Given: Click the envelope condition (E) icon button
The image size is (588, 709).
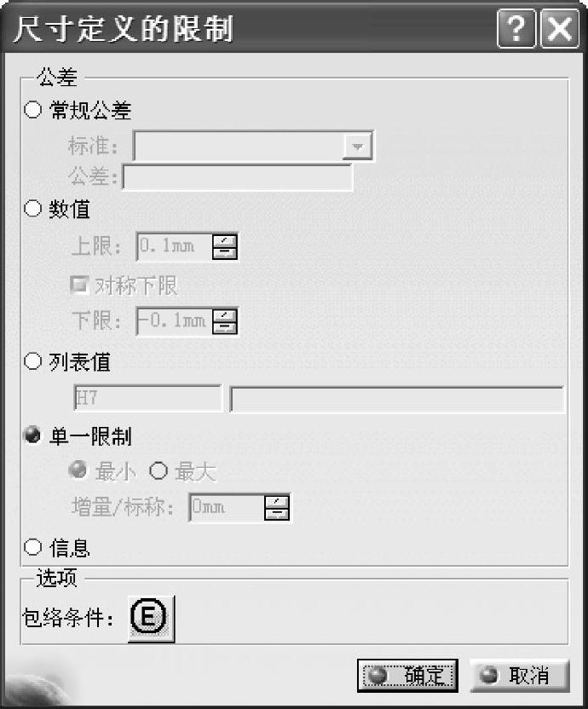Looking at the screenshot, I should [x=151, y=618].
